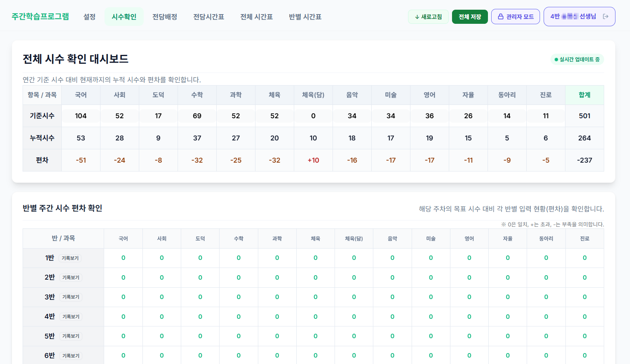Refresh data with the 새로고침 button
This screenshot has width=630, height=364.
tap(428, 17)
